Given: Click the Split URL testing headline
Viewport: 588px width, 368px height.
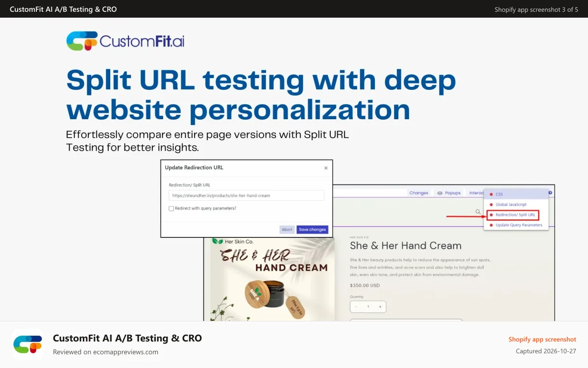Looking at the screenshot, I should click(x=261, y=95).
